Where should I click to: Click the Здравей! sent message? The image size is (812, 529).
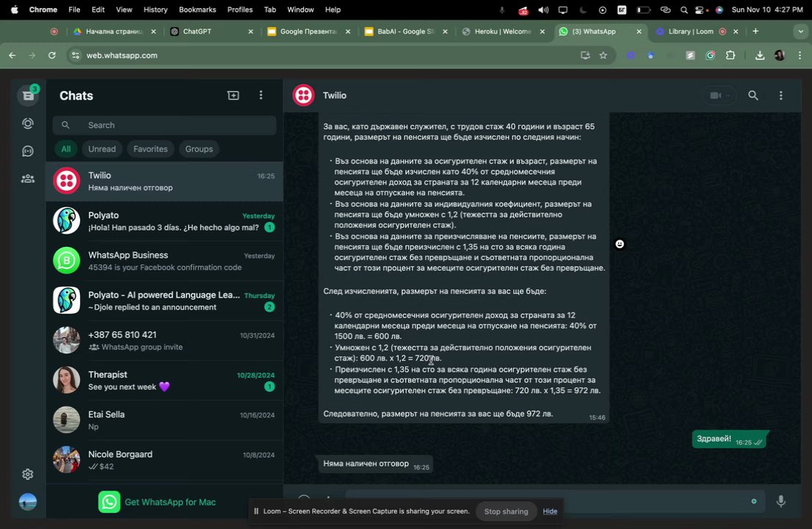[730, 439]
